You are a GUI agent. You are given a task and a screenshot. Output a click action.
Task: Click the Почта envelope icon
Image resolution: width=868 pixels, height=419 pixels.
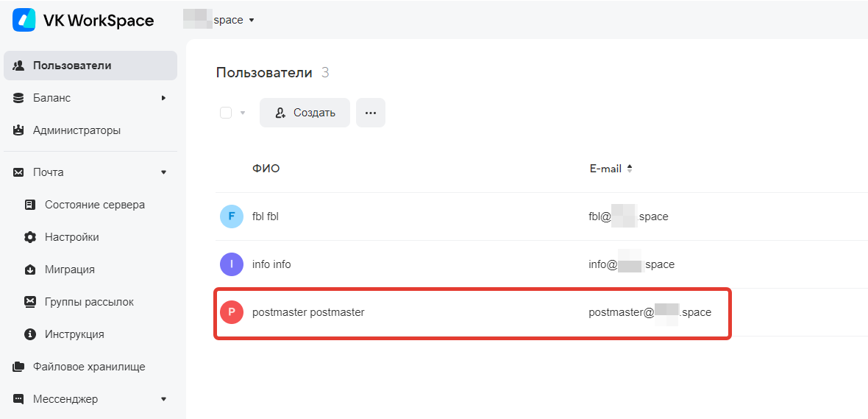[x=18, y=172]
